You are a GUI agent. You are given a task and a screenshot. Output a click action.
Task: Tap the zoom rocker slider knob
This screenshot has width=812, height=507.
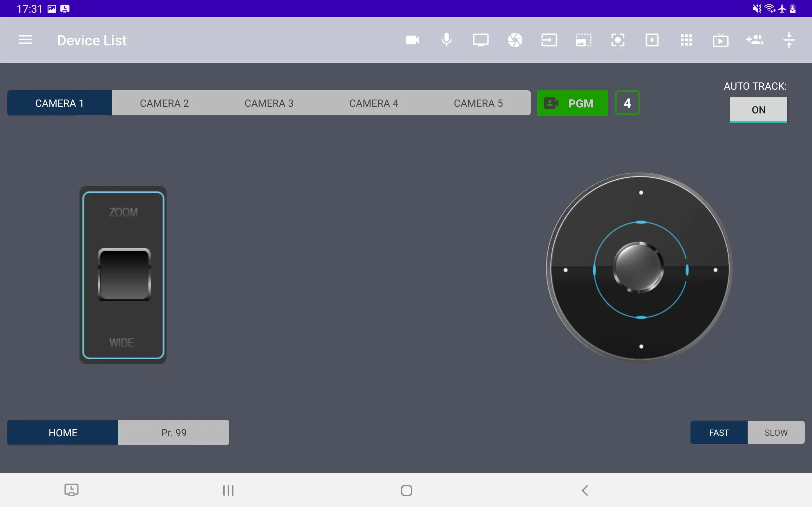(124, 275)
